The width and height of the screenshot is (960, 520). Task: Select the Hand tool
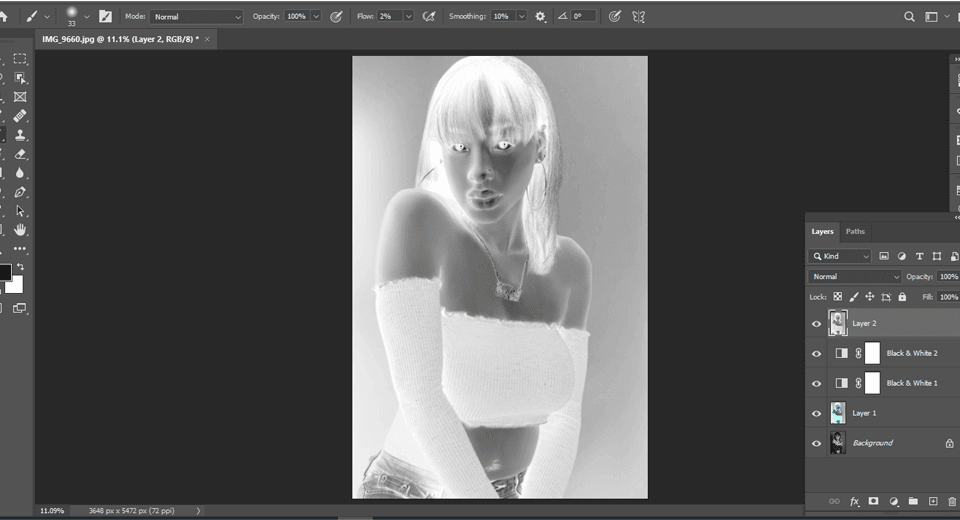click(20, 230)
